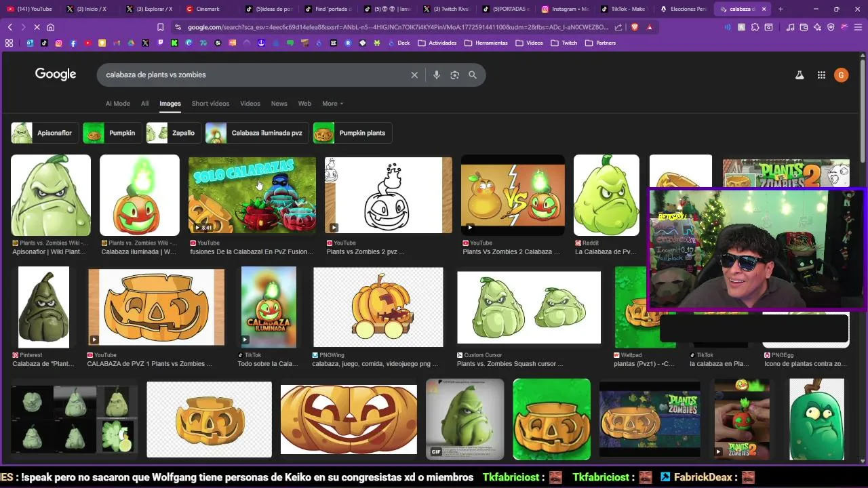The height and width of the screenshot is (488, 868).
Task: Open the music note playlist icon
Action: click(x=790, y=27)
